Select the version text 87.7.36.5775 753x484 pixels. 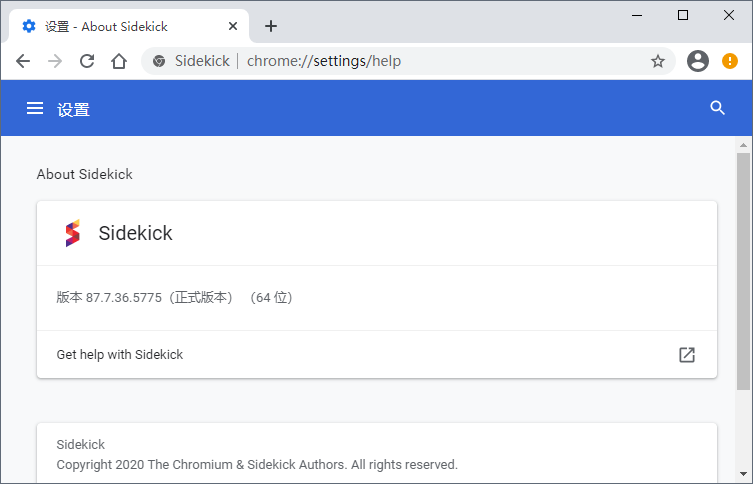pos(123,298)
